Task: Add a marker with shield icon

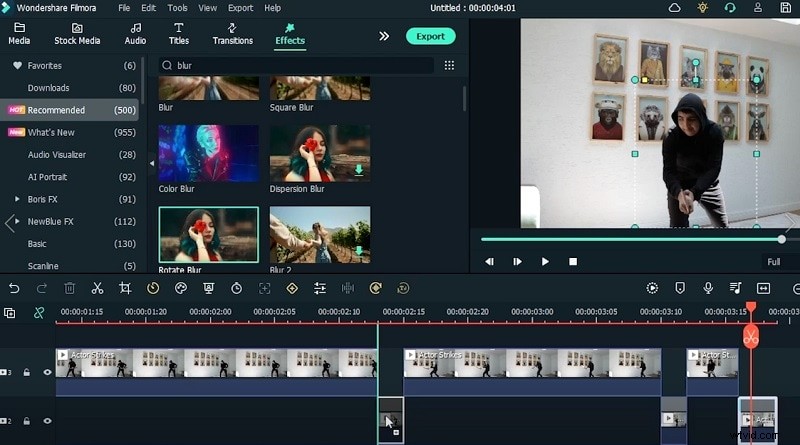Action: click(x=680, y=288)
